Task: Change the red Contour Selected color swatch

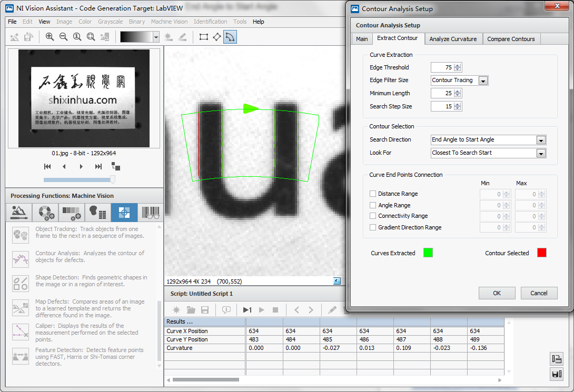Action: tap(542, 253)
